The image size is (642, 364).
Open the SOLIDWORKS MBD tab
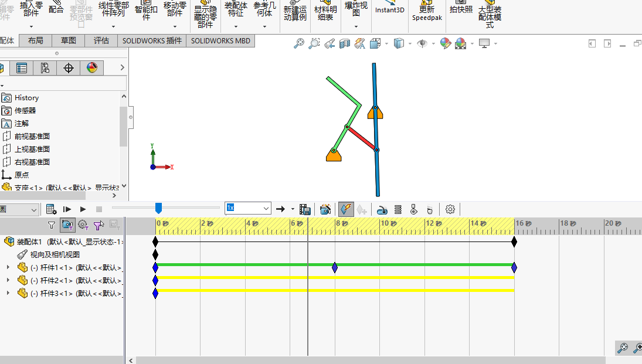coord(220,41)
